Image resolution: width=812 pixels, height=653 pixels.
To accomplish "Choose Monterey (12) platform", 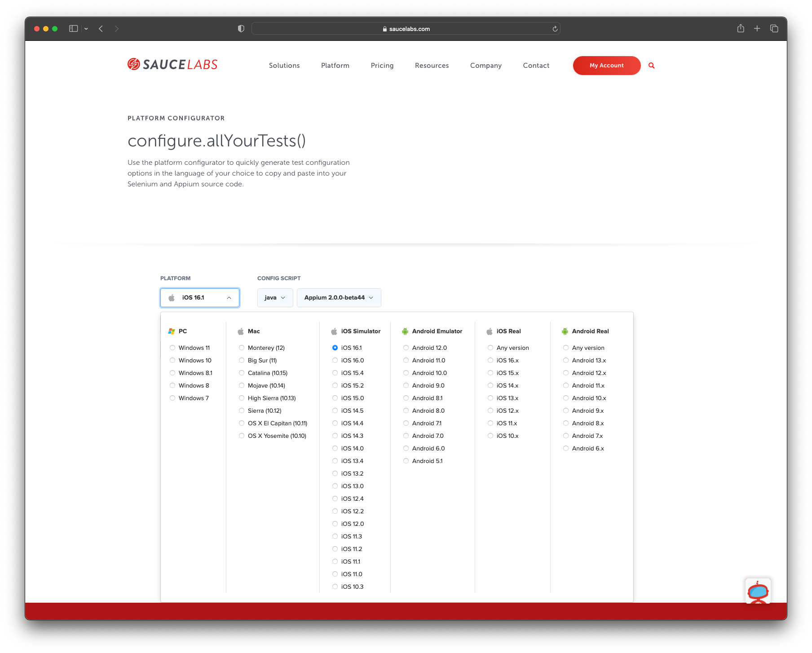I will point(262,348).
